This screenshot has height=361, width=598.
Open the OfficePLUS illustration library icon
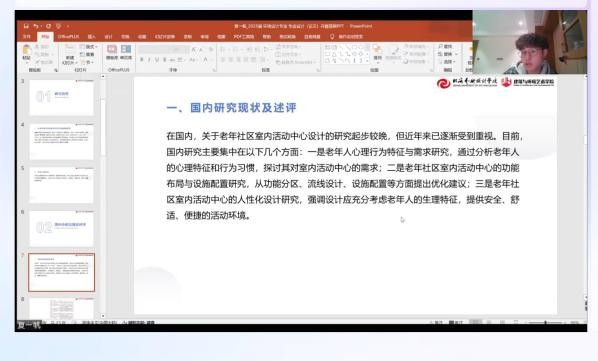point(112,51)
